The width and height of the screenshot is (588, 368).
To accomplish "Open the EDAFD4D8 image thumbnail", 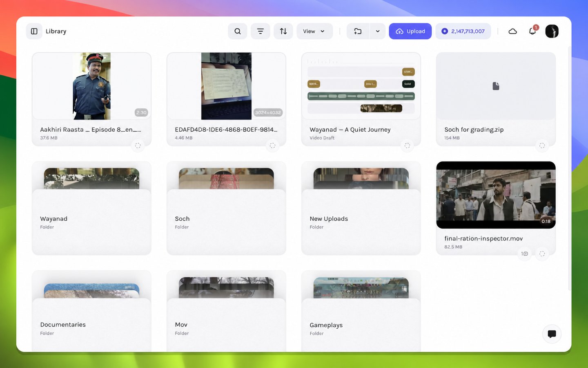I will coord(226,86).
